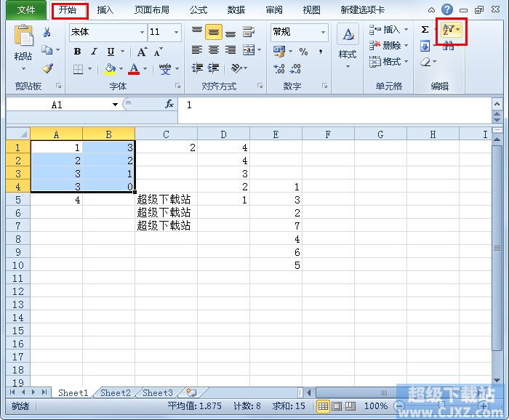Image resolution: width=509 pixels, height=420 pixels.
Task: Click the Insert cells button
Action: pyautogui.click(x=388, y=30)
